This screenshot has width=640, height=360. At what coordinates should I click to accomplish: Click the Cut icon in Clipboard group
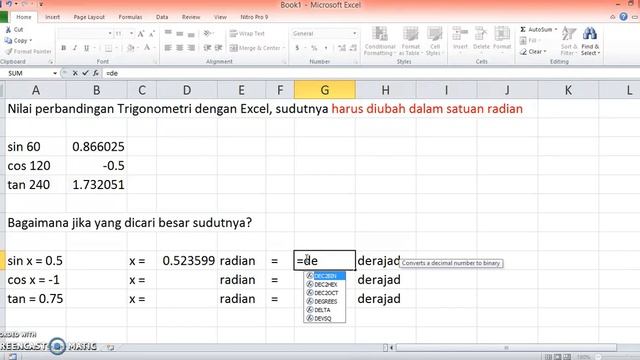click(8, 30)
